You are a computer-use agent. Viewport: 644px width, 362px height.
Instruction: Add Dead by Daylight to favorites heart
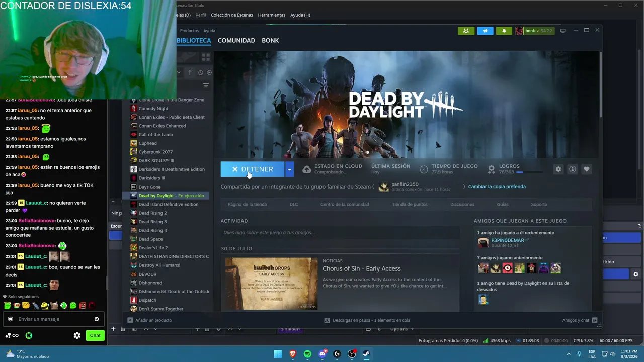click(586, 169)
